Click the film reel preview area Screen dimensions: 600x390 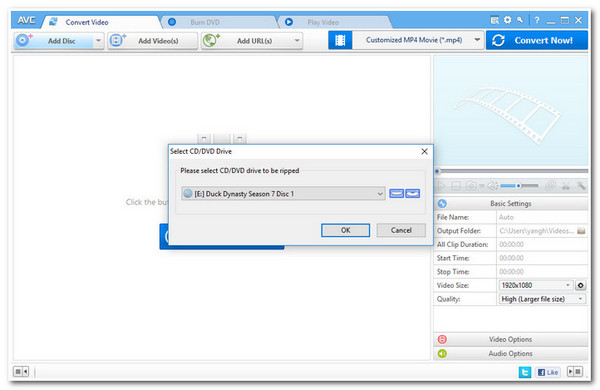pos(511,111)
